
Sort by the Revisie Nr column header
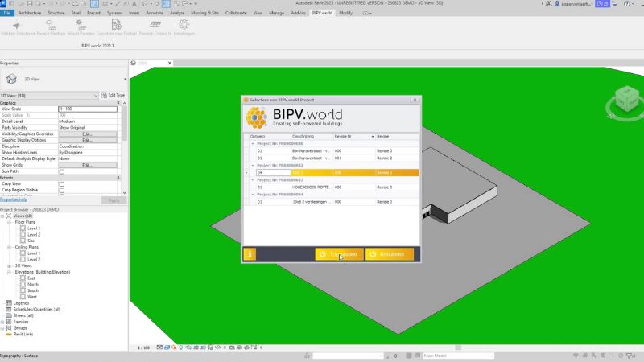point(354,136)
